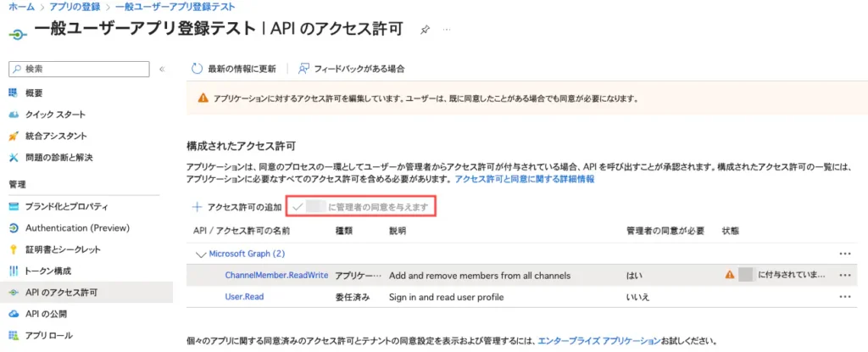The height and width of the screenshot is (352, 868).
Task: Click the ブランド化とプロパティ icon
Action: 14,207
